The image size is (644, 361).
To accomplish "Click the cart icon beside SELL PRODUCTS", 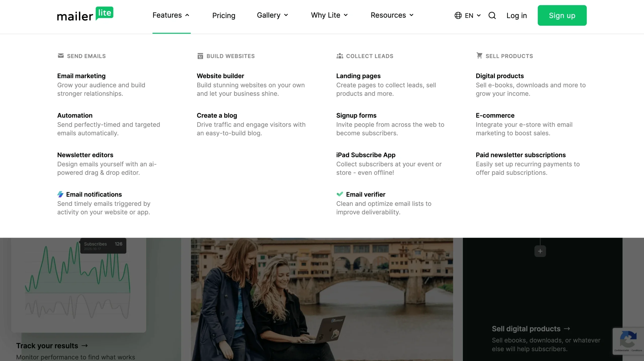I will click(479, 56).
